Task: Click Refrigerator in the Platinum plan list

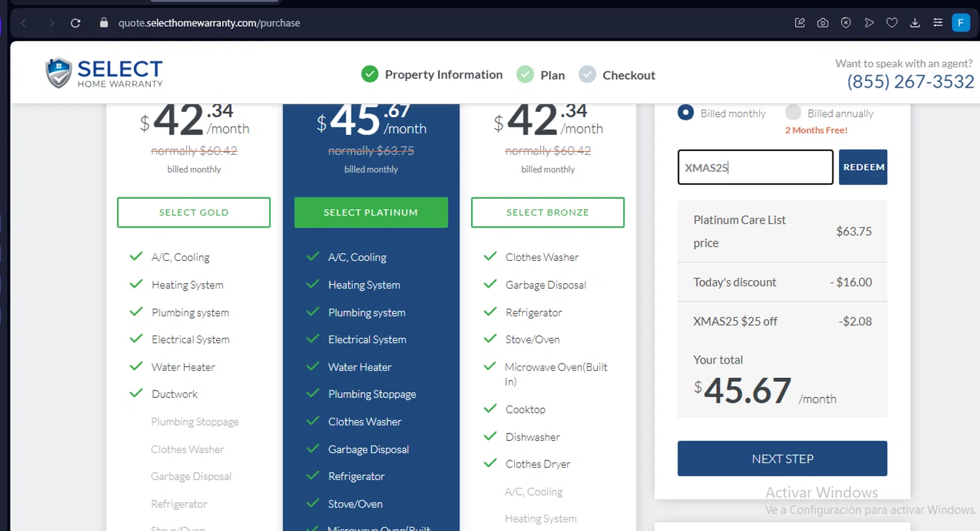Action: click(356, 476)
